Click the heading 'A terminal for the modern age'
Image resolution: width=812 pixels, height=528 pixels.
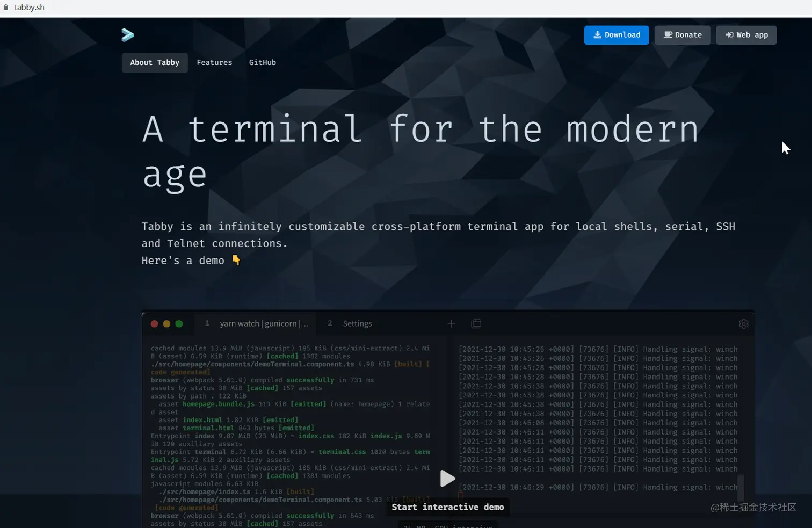coord(421,152)
